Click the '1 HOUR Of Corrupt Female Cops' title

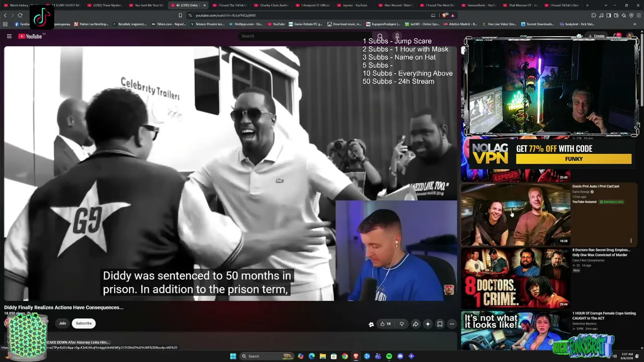[x=604, y=315]
